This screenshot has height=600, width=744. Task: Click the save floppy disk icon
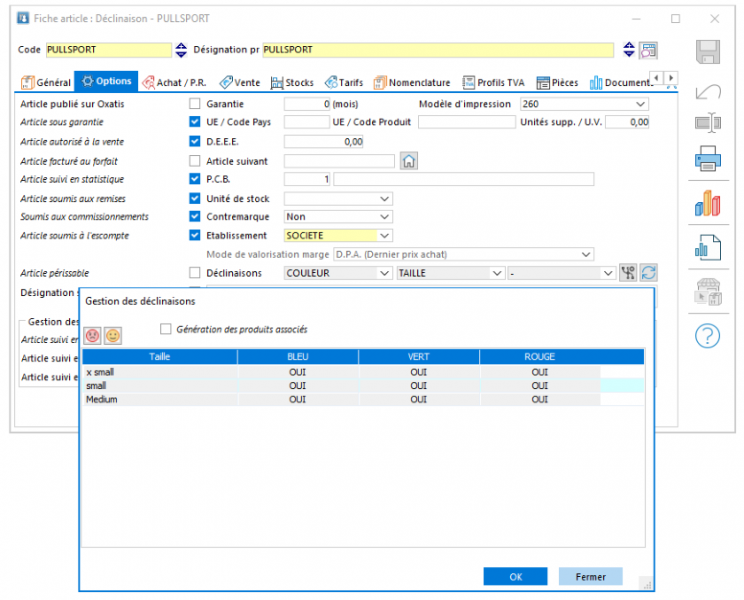[x=707, y=52]
